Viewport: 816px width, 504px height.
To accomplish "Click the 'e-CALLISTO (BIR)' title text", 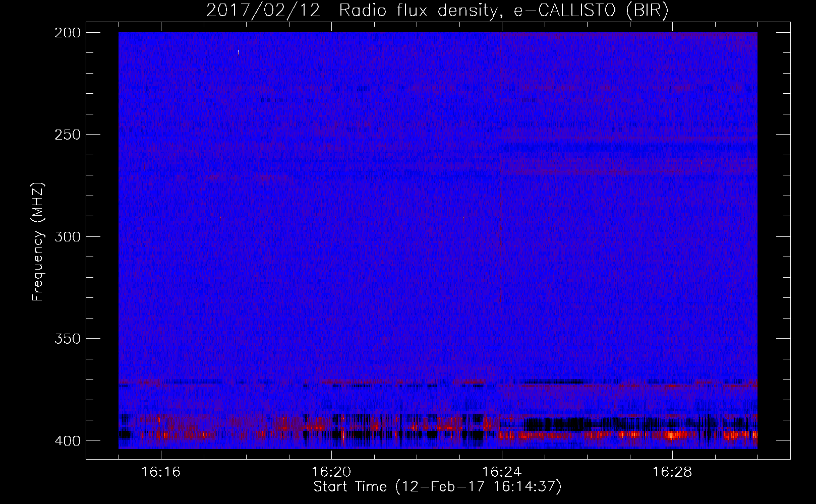I will pyautogui.click(x=591, y=11).
